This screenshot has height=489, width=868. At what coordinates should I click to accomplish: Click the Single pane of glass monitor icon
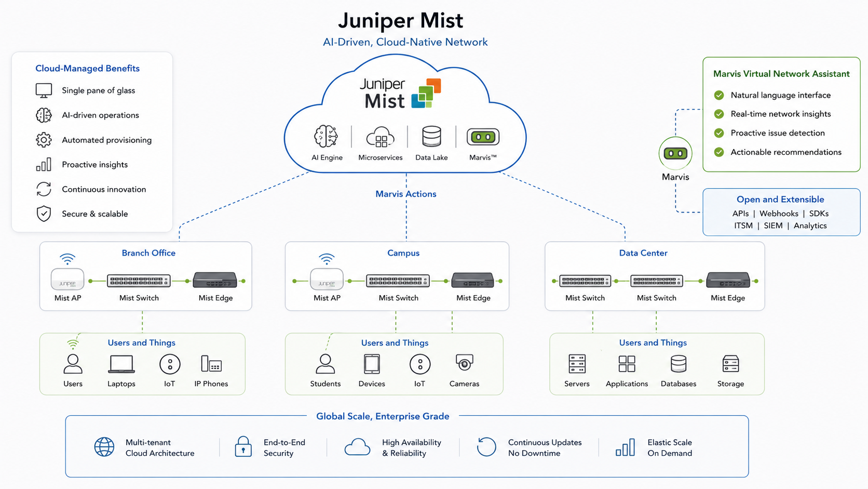[x=44, y=90]
